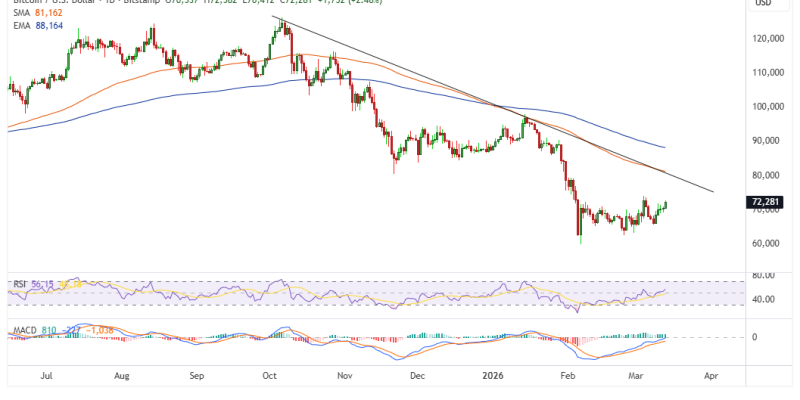
Task: Click the MACD indicator legend label
Action: (25, 329)
